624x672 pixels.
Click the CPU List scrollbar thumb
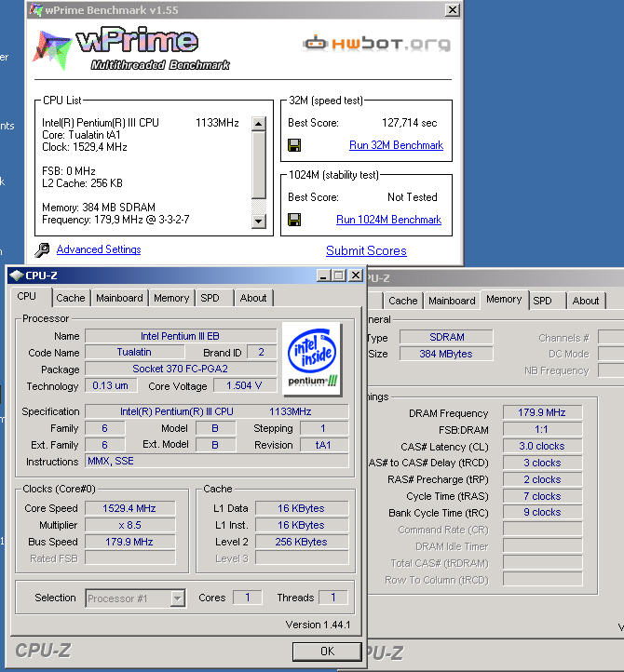point(258,165)
